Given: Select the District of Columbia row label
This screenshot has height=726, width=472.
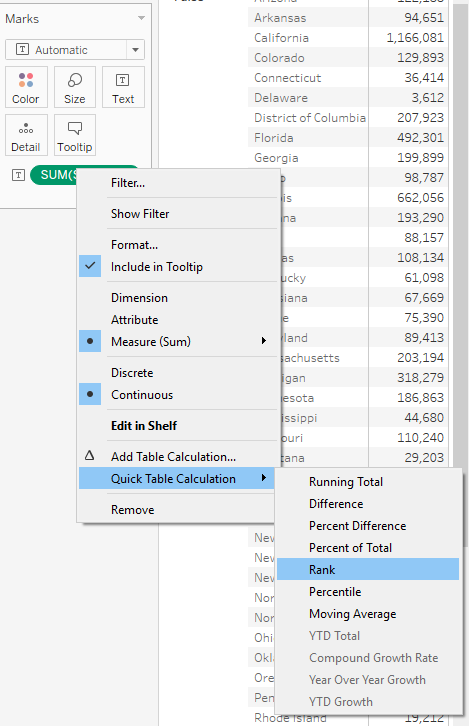Looking at the screenshot, I should (309, 118).
